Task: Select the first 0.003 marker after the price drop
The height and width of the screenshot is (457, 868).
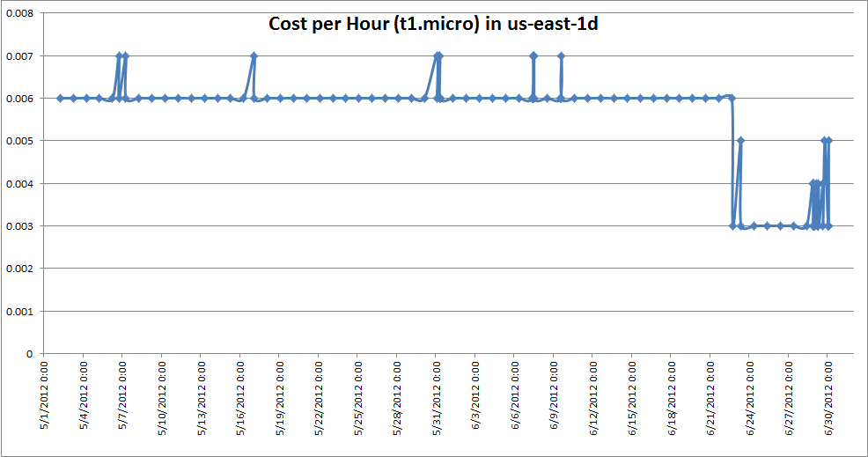Action: point(732,226)
